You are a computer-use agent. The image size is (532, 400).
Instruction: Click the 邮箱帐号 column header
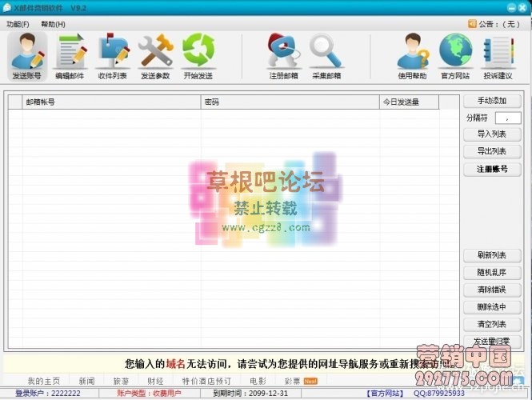pos(112,102)
